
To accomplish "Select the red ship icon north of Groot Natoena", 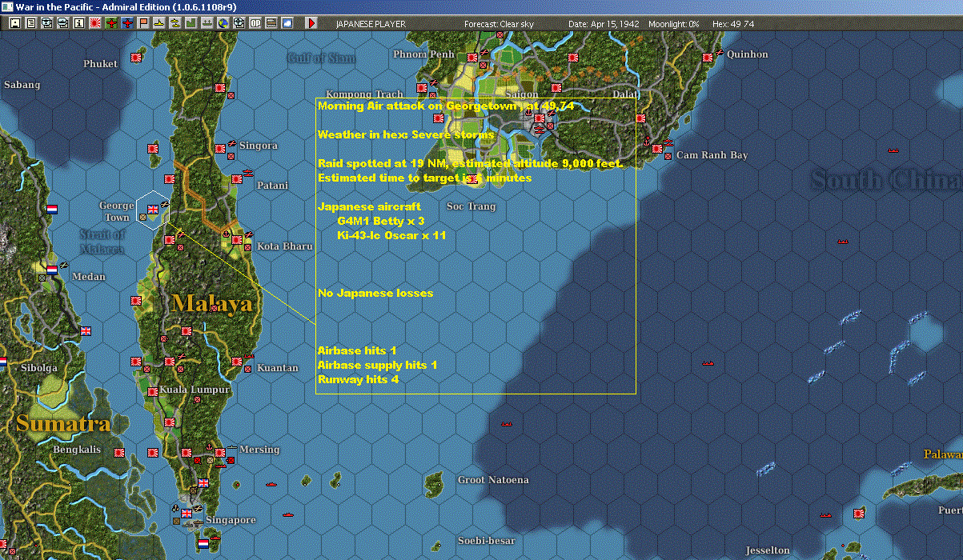I will coord(507,423).
